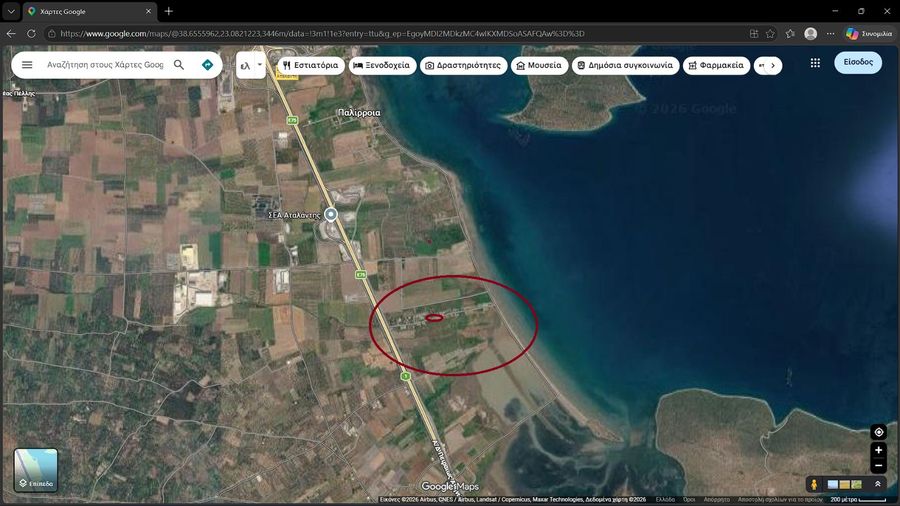Open the split-screen apps icon in address bar
The height and width of the screenshot is (506, 900).
click(x=754, y=34)
